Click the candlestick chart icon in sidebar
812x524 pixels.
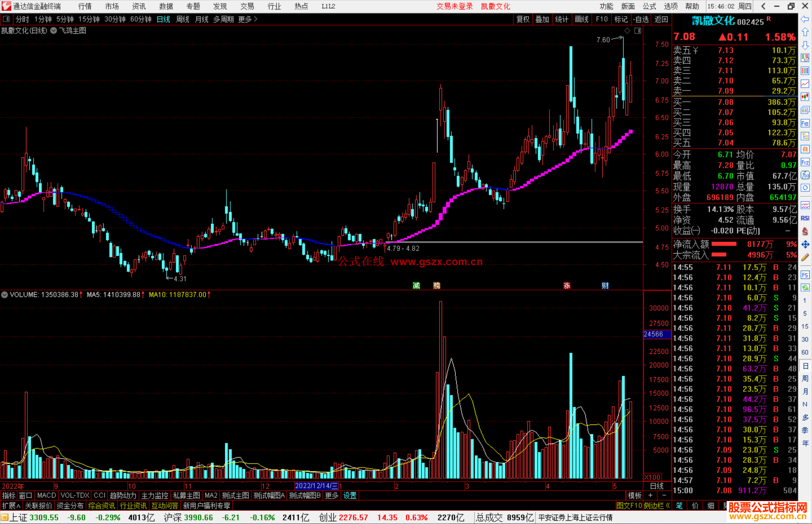tap(805, 97)
